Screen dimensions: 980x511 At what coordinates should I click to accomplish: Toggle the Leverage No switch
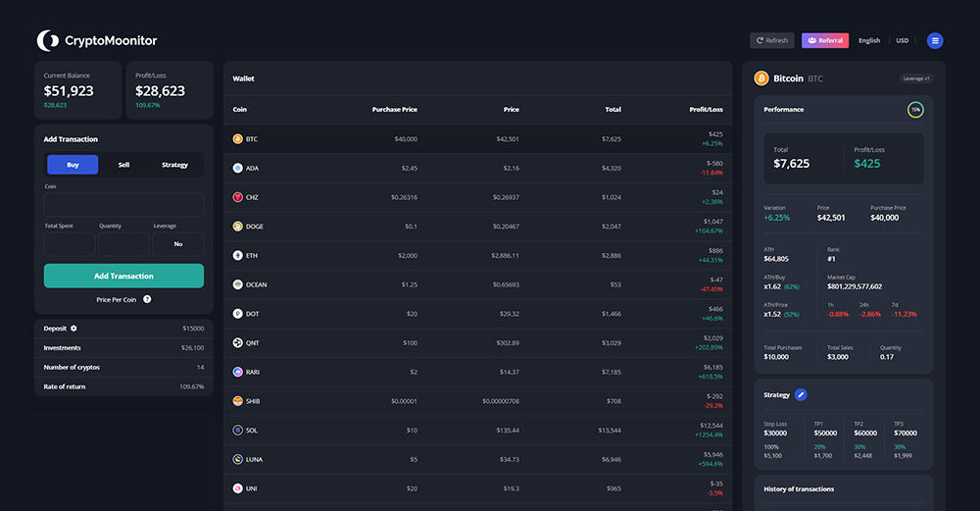[x=178, y=244]
